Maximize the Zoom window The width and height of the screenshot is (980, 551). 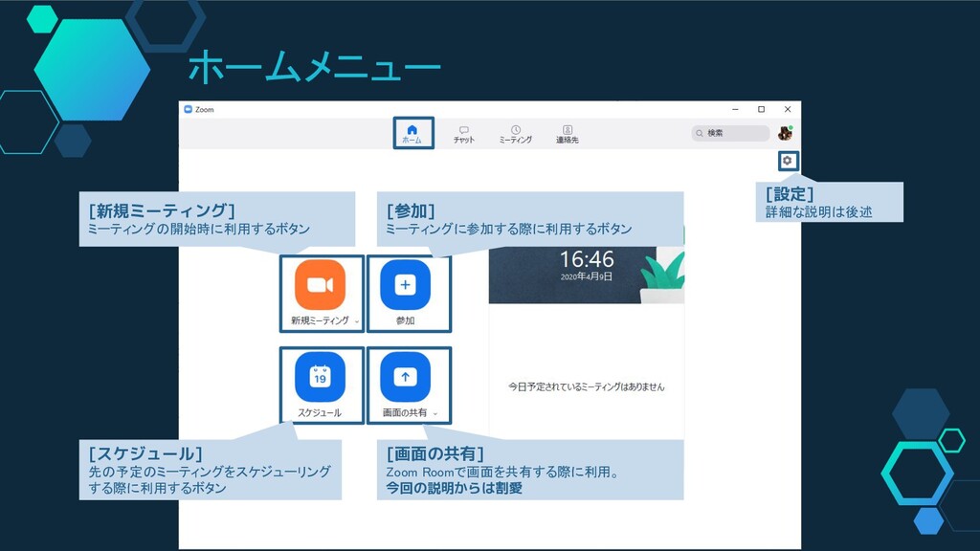point(761,109)
